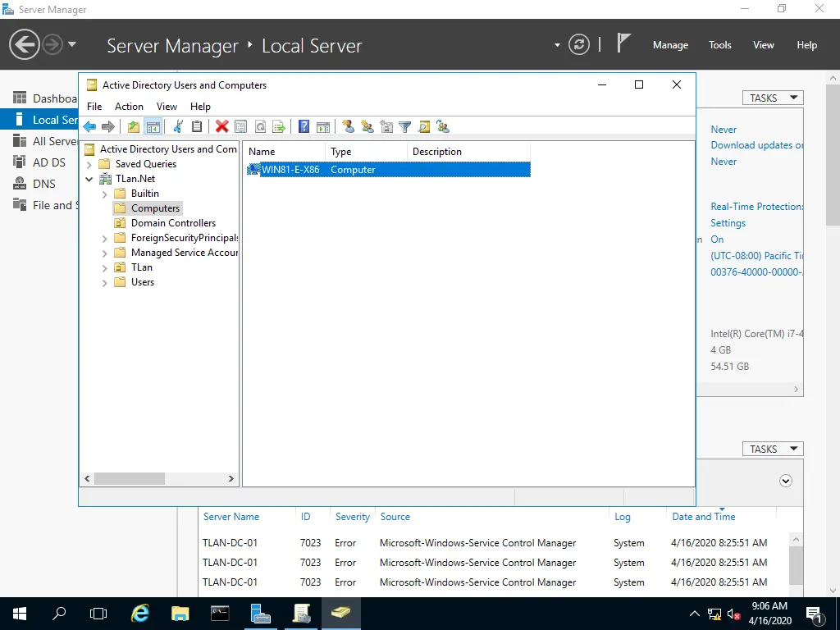The height and width of the screenshot is (630, 840).
Task: Click Server Manager's large back arrow button
Action: 24,44
